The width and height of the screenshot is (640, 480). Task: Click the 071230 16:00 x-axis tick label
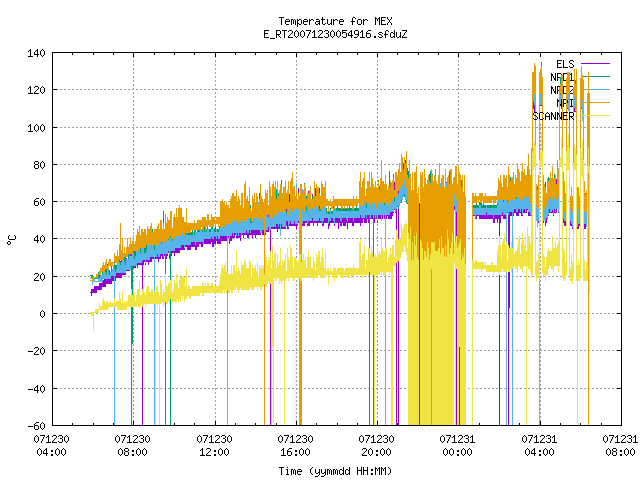(x=296, y=446)
